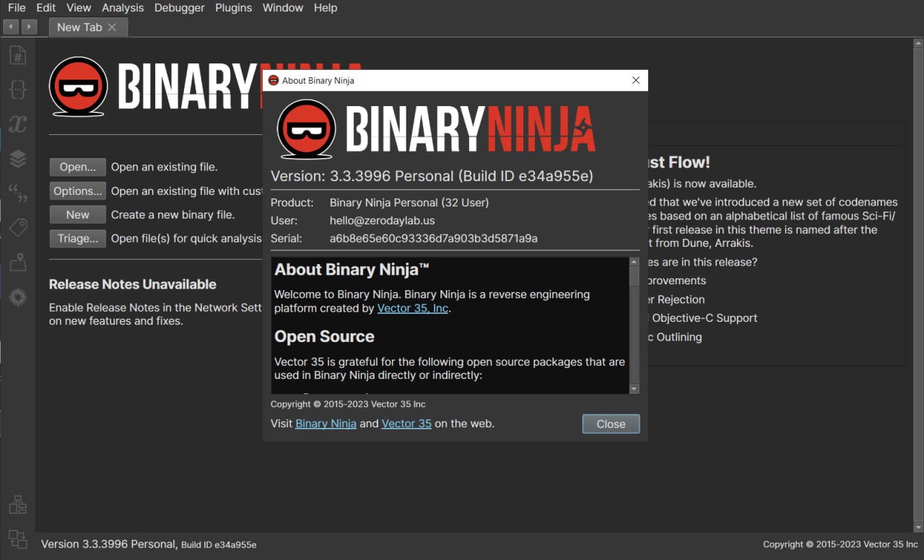
Task: Click the 'Release Notes Unavailable' heading
Action: pos(133,284)
